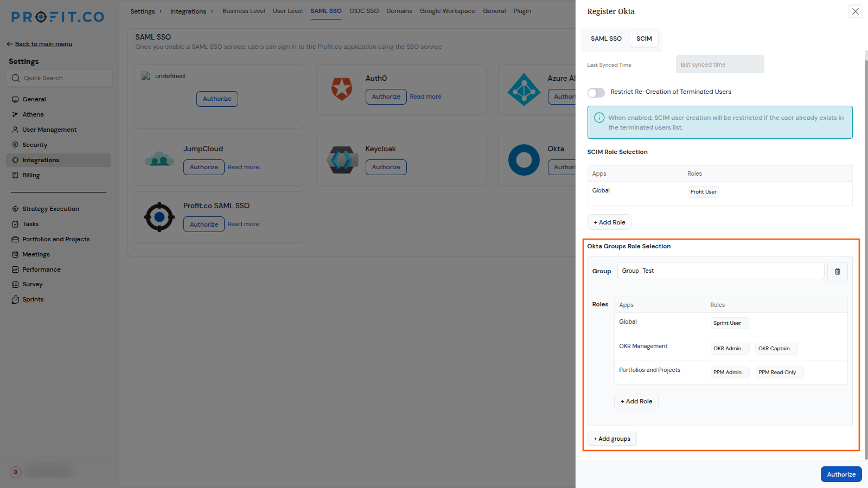Click the Portfolios and Projects briefcase icon
The width and height of the screenshot is (868, 488).
click(15, 240)
